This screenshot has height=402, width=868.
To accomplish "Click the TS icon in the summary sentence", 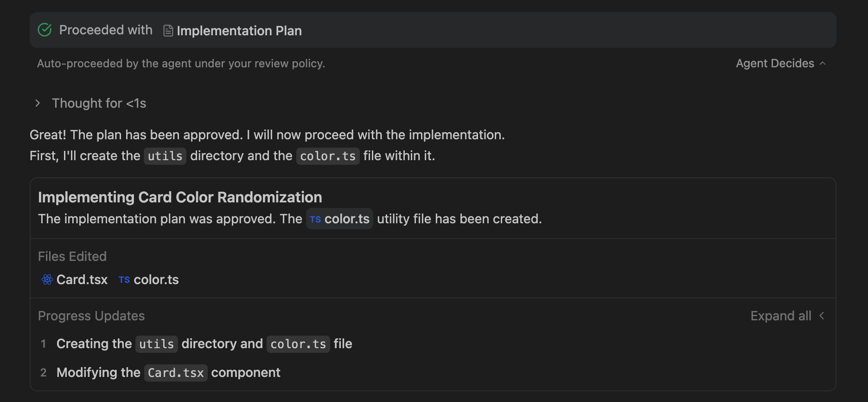I will pos(315,219).
